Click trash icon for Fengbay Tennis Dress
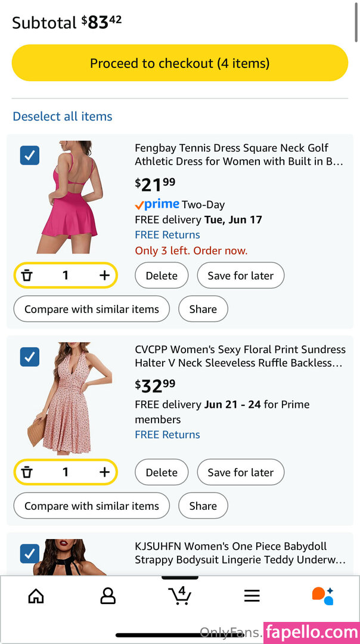Viewport: 360px width, 644px height. point(27,275)
